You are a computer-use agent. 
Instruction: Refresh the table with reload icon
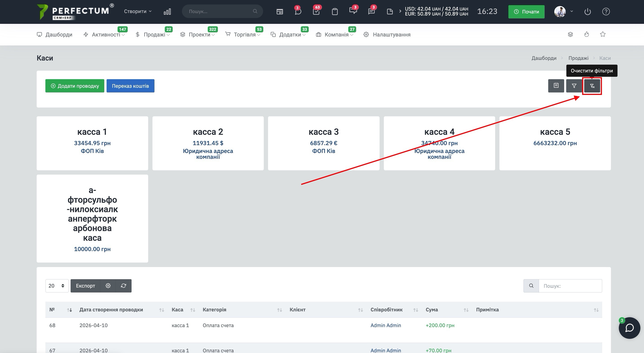tap(123, 286)
